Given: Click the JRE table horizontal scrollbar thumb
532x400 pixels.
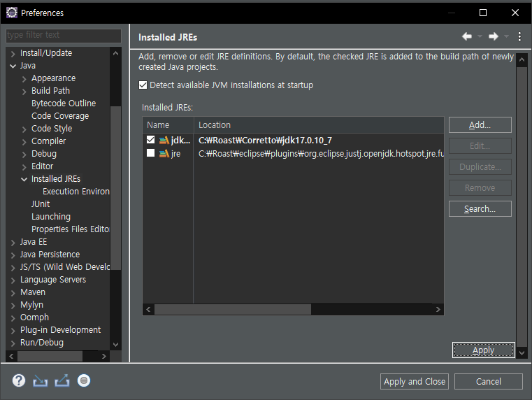Looking at the screenshot, I should pyautogui.click(x=232, y=309).
